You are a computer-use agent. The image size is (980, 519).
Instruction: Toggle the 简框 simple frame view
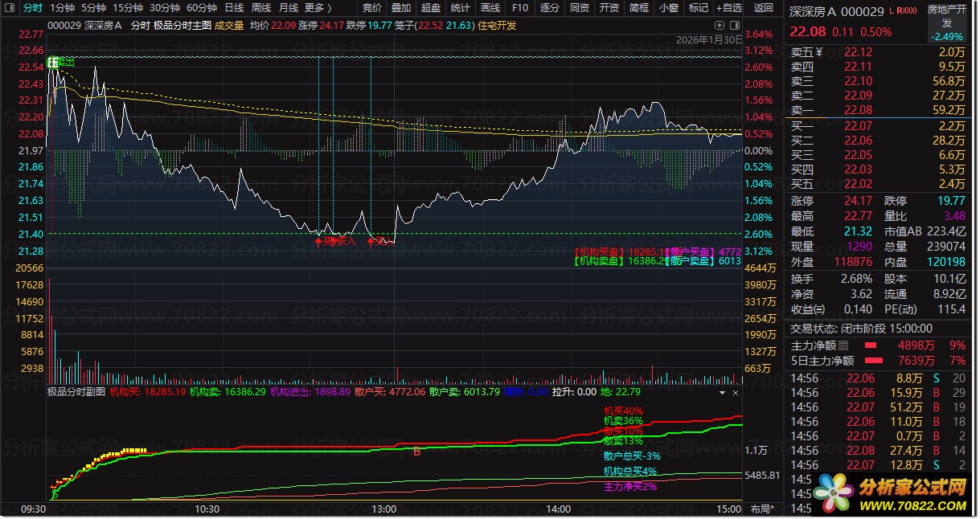tap(639, 7)
